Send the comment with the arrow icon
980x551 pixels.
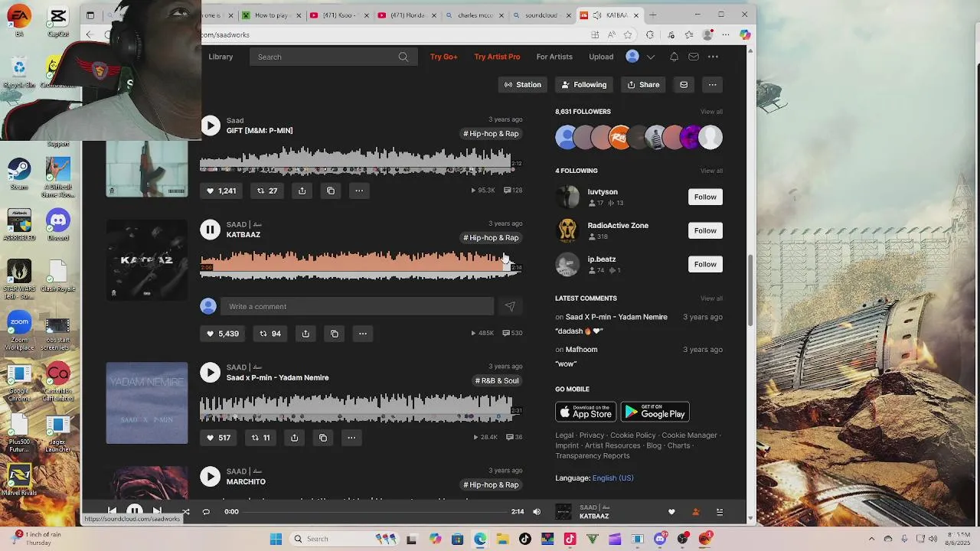coord(510,306)
